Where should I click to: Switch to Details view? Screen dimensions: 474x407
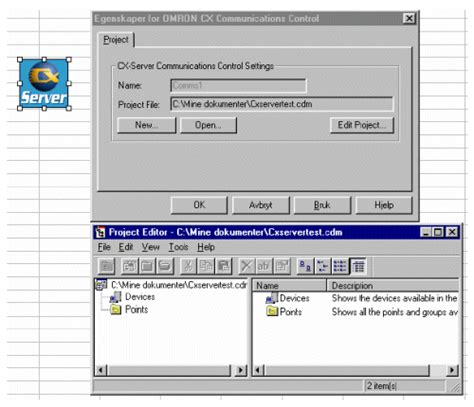pyautogui.click(x=358, y=266)
